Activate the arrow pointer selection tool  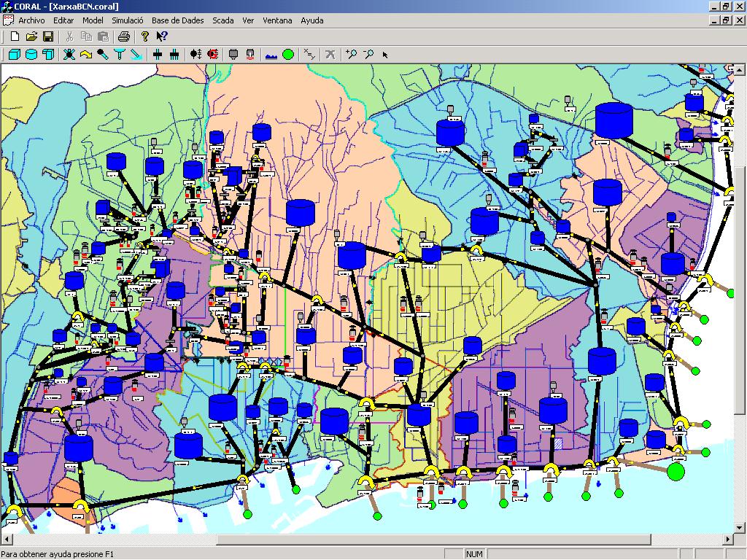pos(385,55)
